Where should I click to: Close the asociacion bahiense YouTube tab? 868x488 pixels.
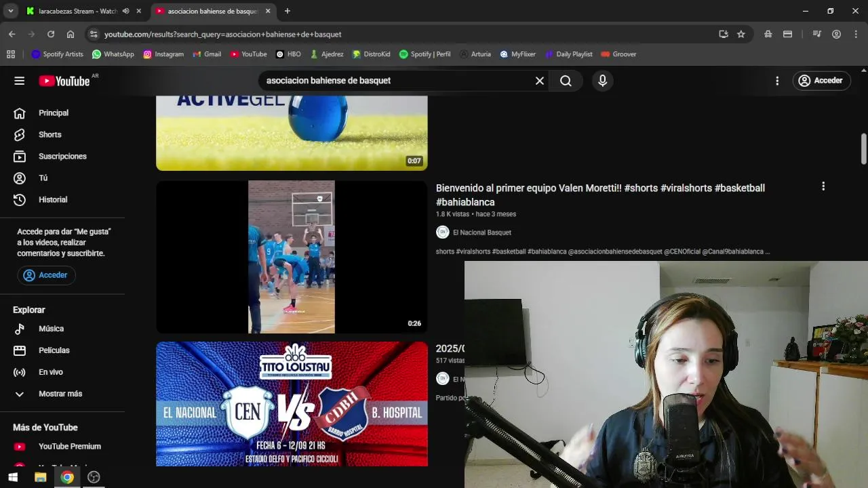[268, 12]
